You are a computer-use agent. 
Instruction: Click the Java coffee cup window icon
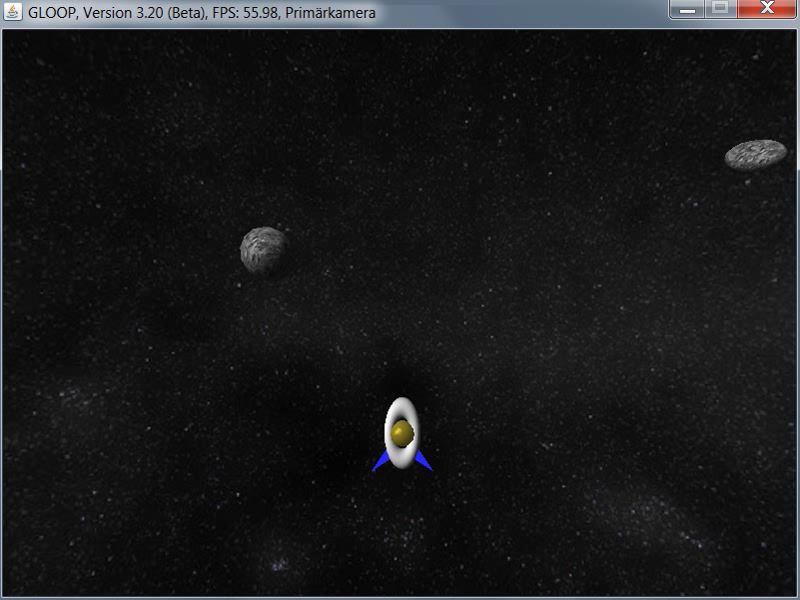(x=13, y=13)
